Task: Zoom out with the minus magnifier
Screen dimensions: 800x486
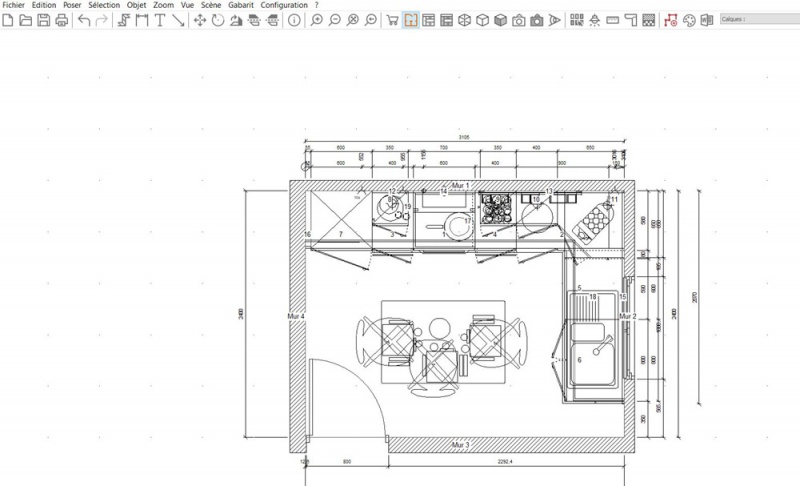Action: tap(335, 20)
